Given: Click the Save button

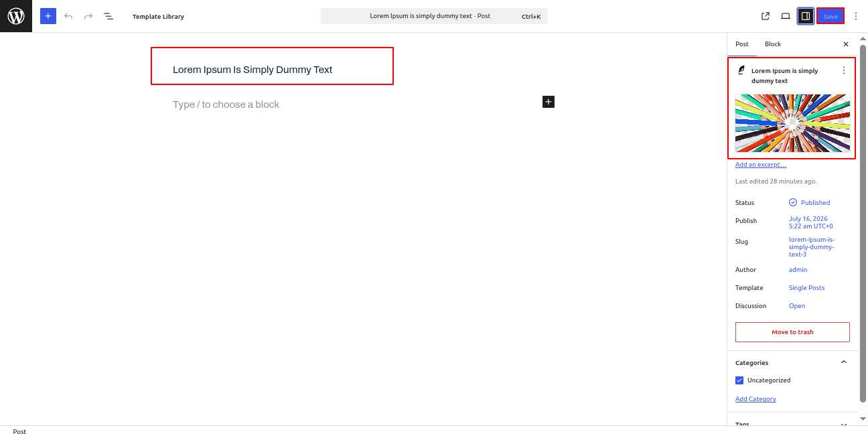Looking at the screenshot, I should coord(830,16).
